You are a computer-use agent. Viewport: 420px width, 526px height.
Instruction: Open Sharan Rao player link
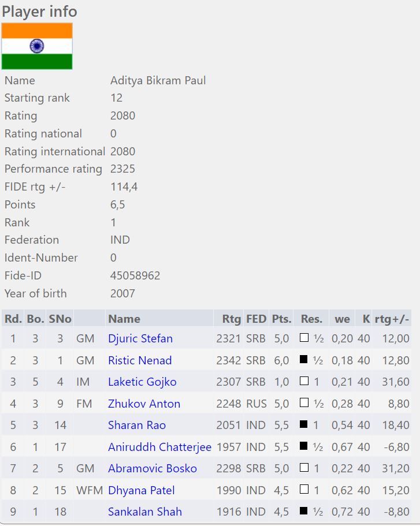point(137,426)
